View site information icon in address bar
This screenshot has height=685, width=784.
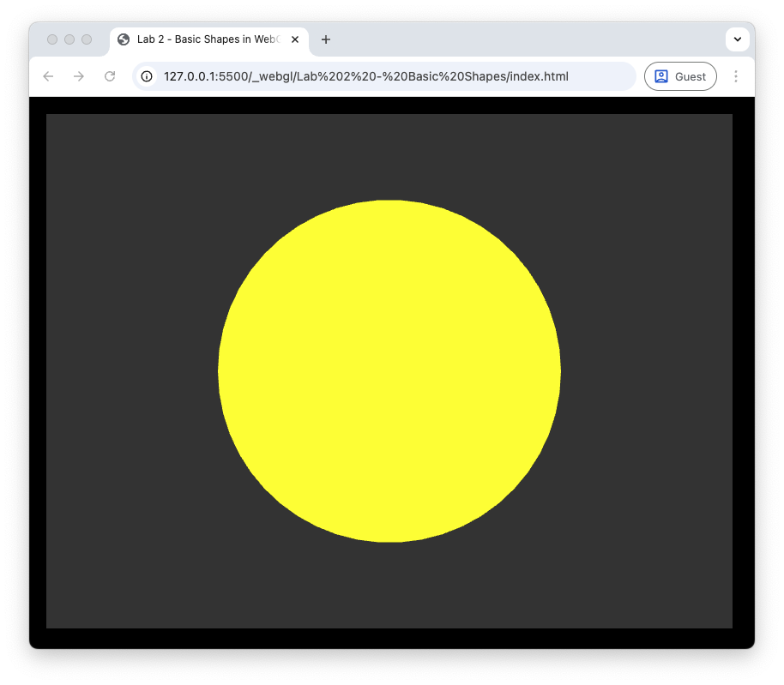[x=147, y=76]
